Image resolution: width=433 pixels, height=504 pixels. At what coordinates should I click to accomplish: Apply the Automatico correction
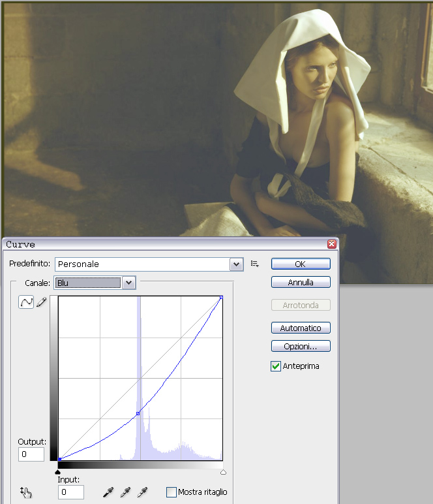click(301, 328)
